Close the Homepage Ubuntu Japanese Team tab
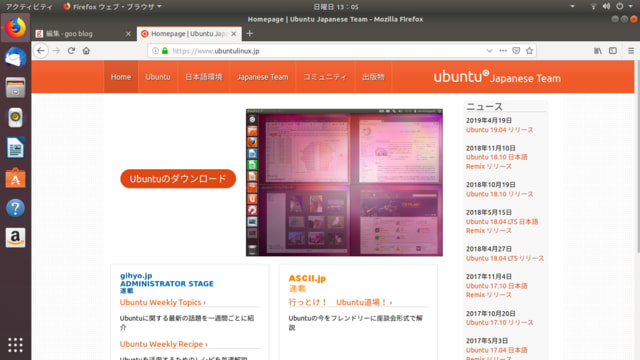 coord(233,34)
